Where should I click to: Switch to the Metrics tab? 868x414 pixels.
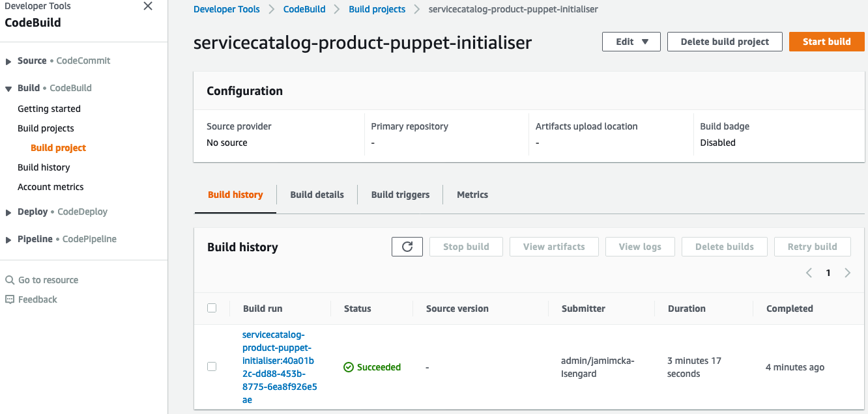click(472, 195)
